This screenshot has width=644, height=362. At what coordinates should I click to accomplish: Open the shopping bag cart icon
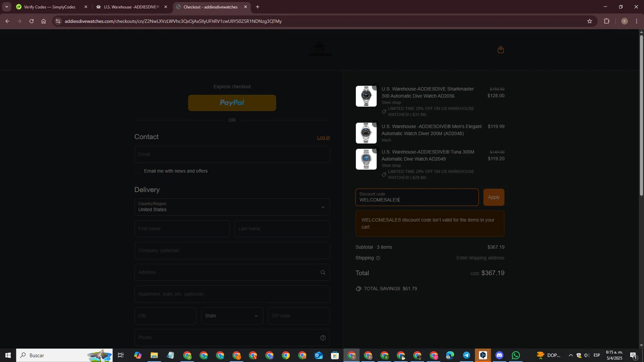click(x=501, y=50)
